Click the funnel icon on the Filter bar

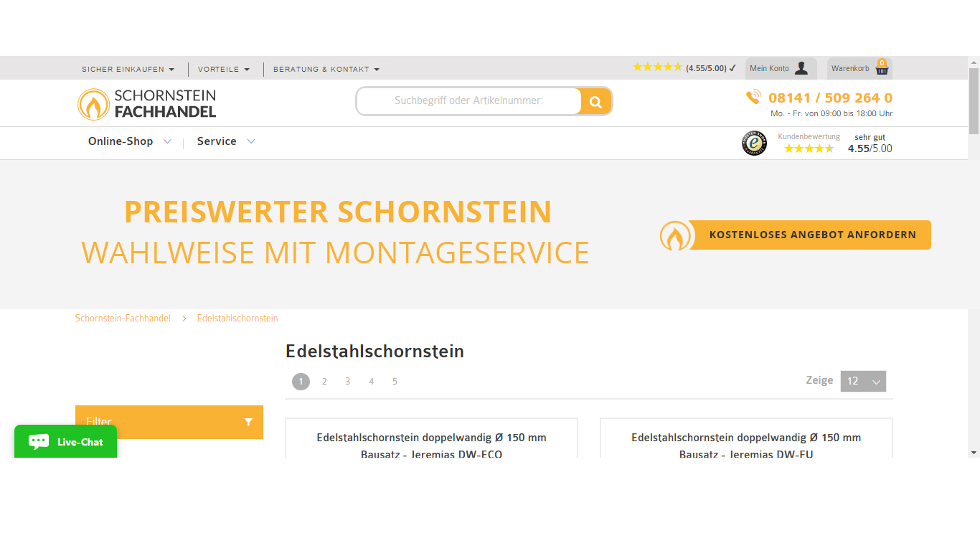[249, 422]
